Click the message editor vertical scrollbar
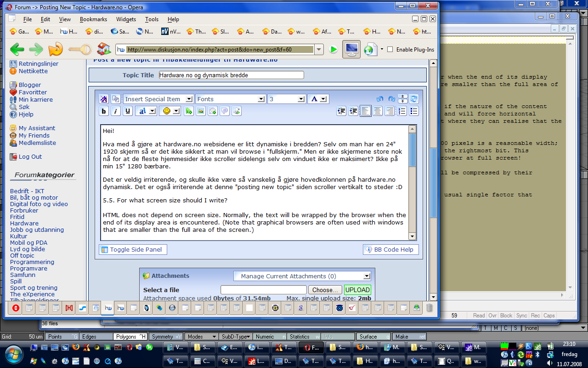Image resolution: width=588 pixels, height=368 pixels. [413, 183]
